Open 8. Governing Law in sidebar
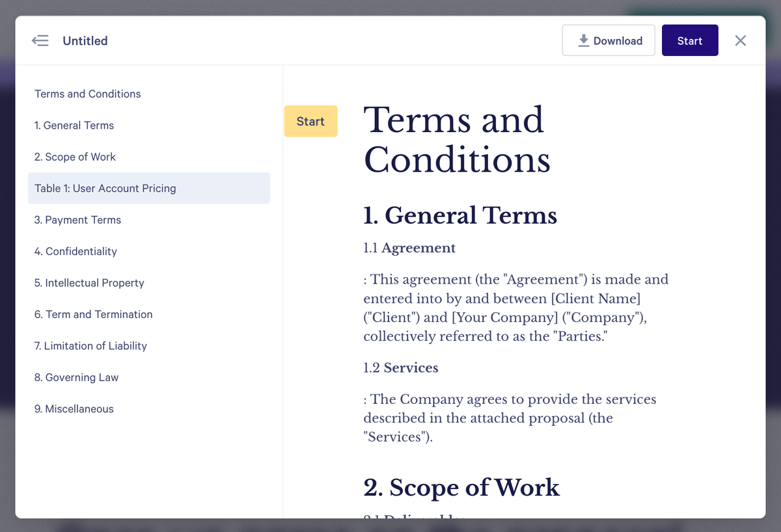 (x=149, y=377)
